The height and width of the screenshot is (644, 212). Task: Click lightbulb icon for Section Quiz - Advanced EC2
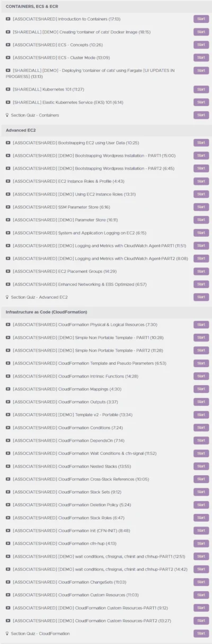click(x=7, y=297)
